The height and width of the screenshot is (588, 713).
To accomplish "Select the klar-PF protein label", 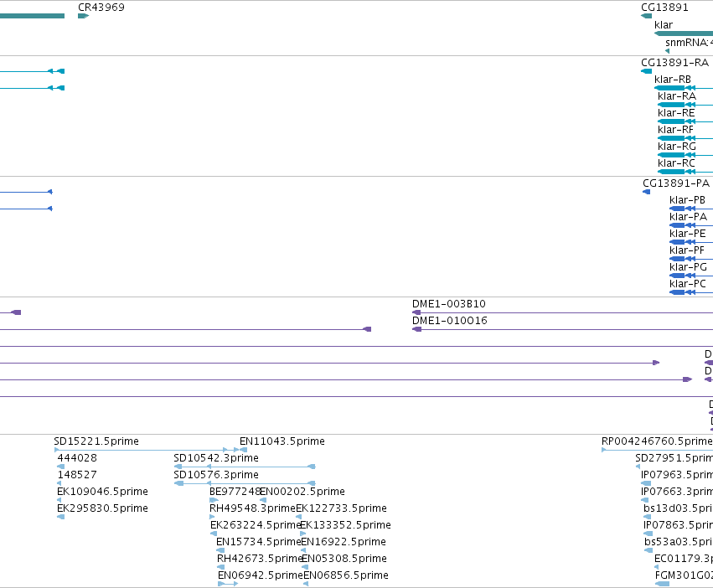I will click(x=687, y=250).
